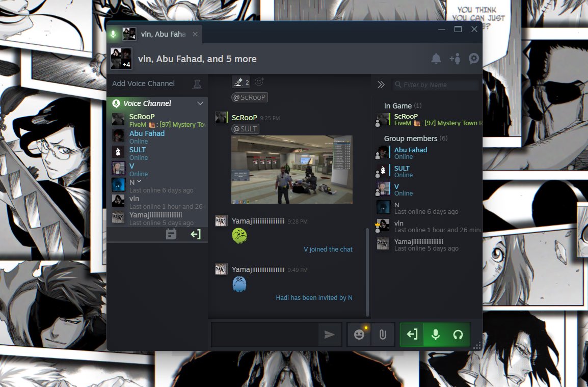This screenshot has width=588, height=387.
Task: Click the blue sad ghost emoticon
Action: pyautogui.click(x=239, y=284)
